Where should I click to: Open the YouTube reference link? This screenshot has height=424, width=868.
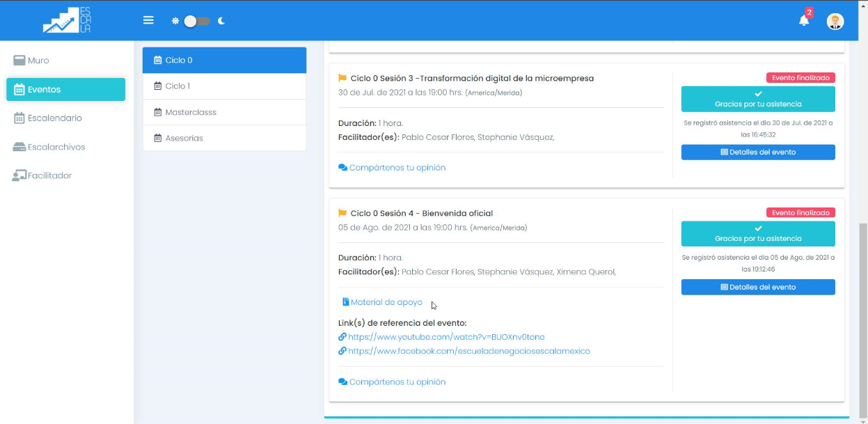pos(445,337)
